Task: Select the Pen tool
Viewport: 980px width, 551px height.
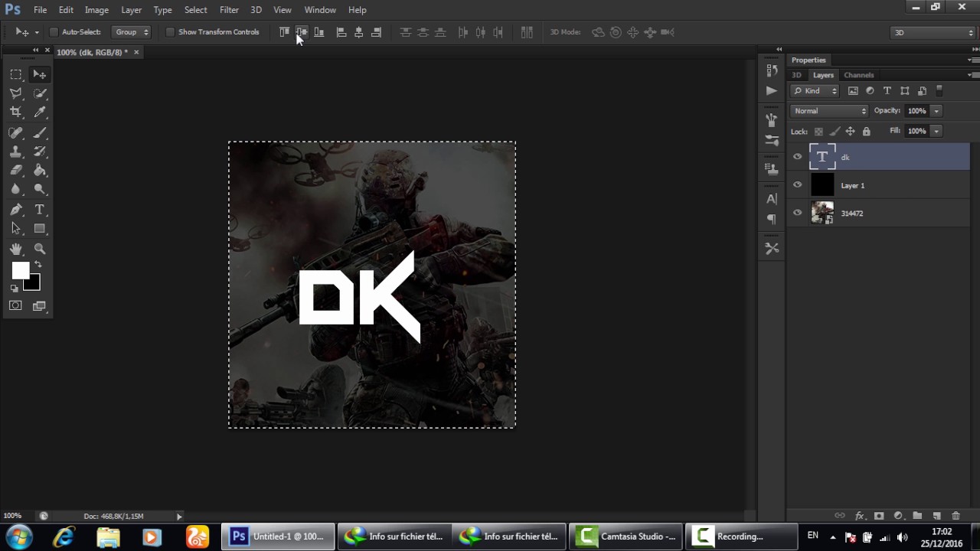Action: [x=15, y=209]
